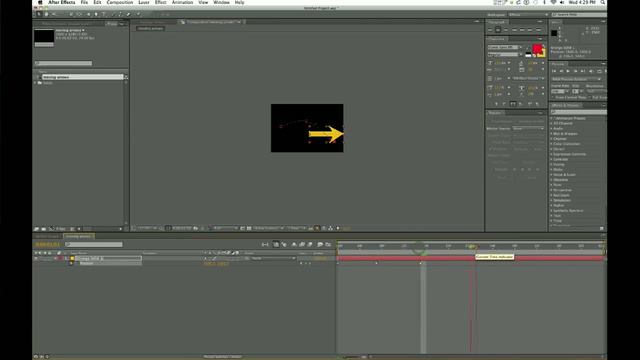Mute audio in the Preview panel
Viewport: 640px width, 360px height.
(591, 71)
